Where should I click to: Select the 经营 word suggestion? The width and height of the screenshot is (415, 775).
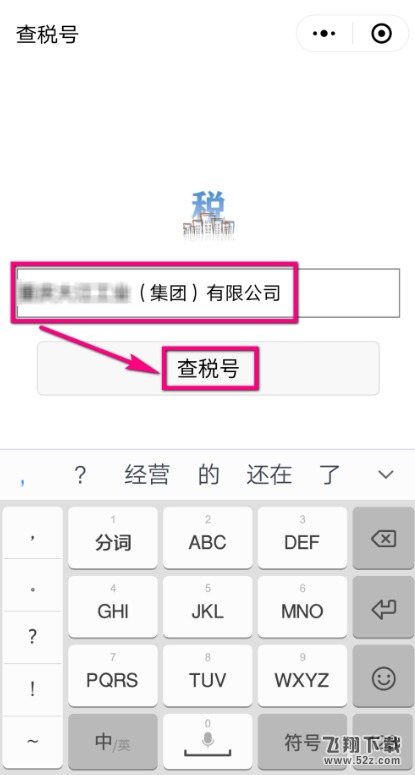(147, 474)
